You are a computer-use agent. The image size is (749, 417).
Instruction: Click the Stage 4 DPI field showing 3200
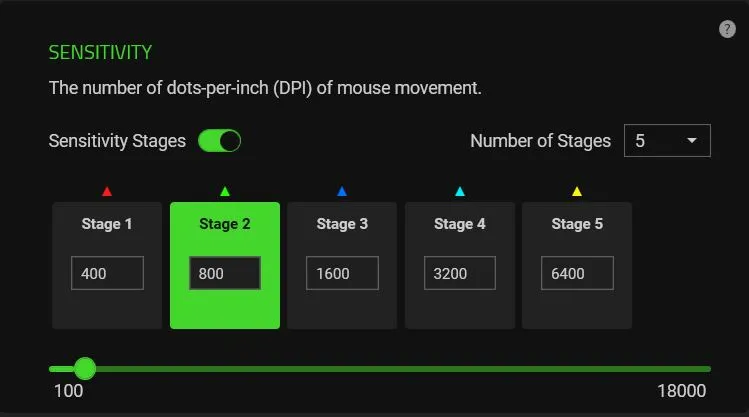click(x=460, y=273)
